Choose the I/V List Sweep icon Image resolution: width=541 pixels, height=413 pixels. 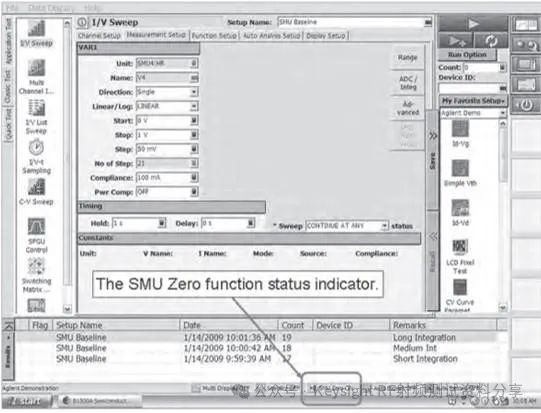point(37,108)
